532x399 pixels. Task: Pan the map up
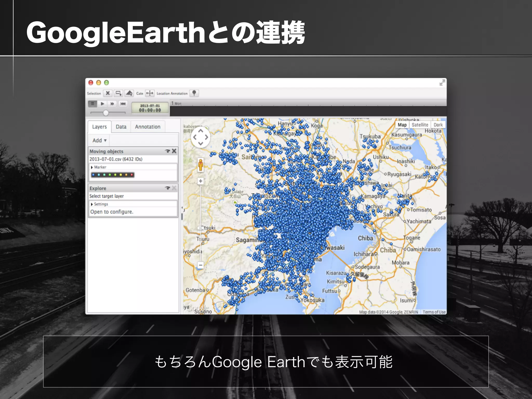point(201,131)
